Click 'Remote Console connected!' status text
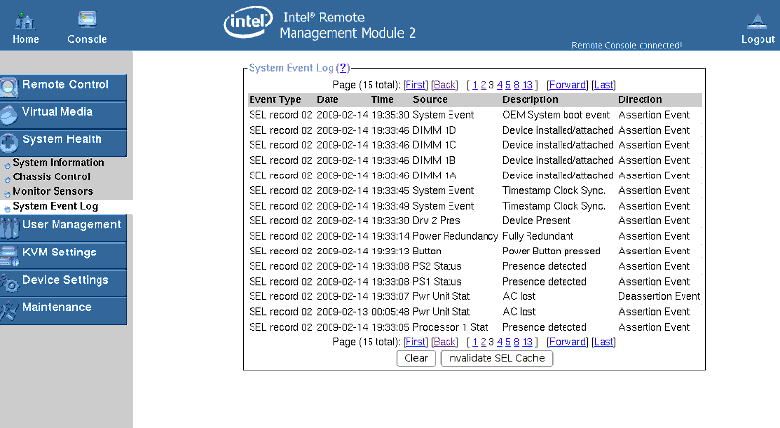 tap(626, 45)
